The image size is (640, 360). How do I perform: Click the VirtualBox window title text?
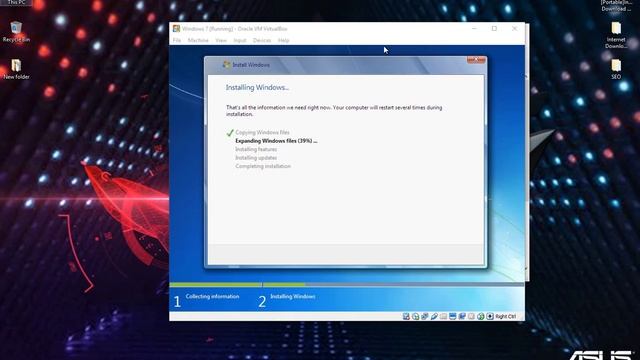(x=235, y=29)
